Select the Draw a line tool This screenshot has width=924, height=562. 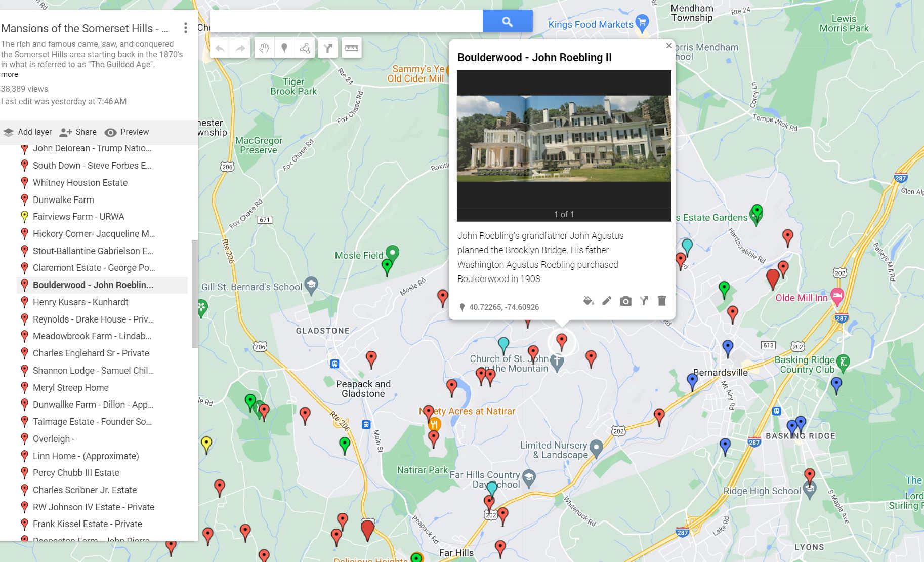pyautogui.click(x=304, y=48)
